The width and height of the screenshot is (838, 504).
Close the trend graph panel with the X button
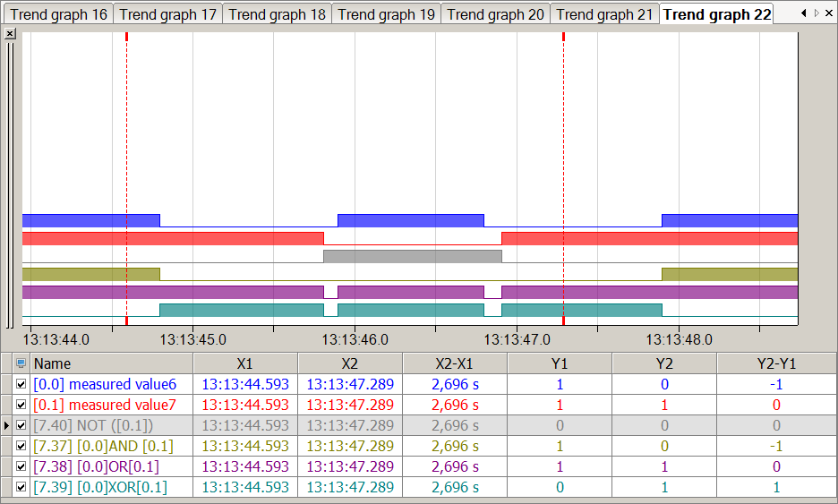point(10,33)
